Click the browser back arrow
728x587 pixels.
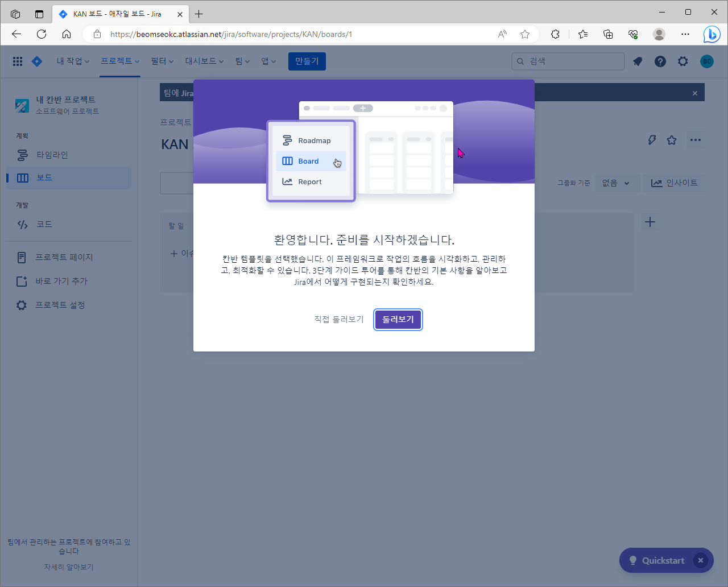tap(16, 34)
